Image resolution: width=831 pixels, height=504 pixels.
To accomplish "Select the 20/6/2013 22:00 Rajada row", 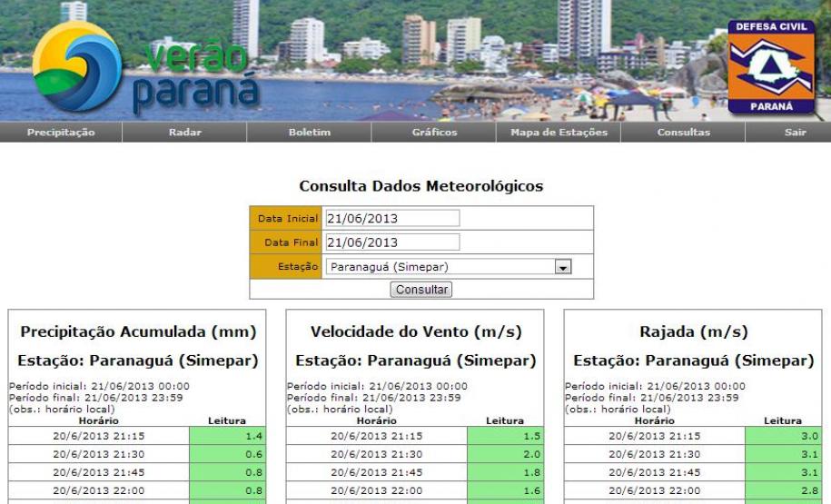I will coord(654,489).
